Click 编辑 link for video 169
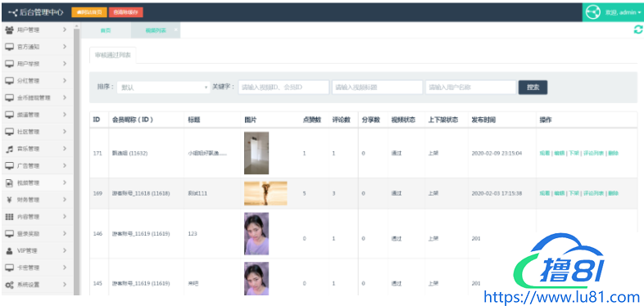 [x=559, y=193]
